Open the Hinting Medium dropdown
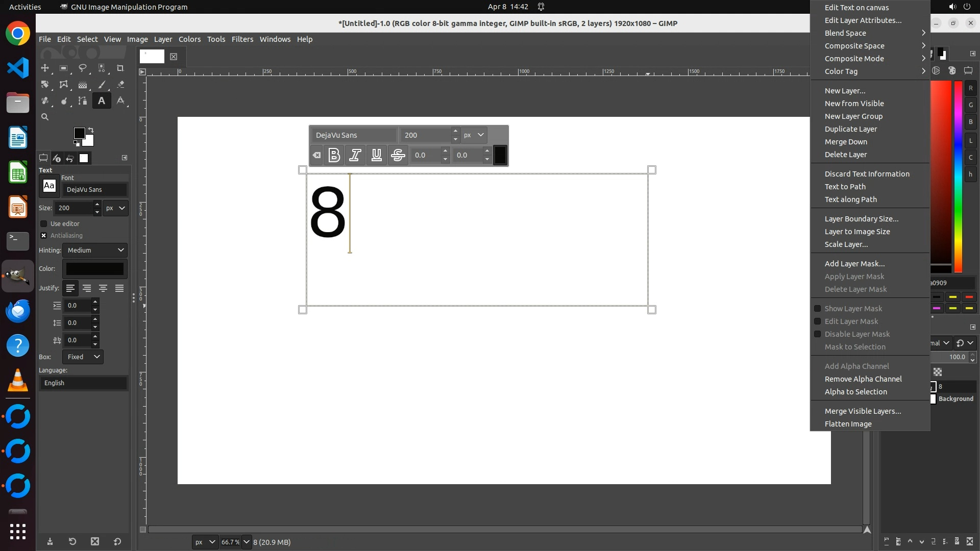This screenshot has width=980, height=551. 95,251
